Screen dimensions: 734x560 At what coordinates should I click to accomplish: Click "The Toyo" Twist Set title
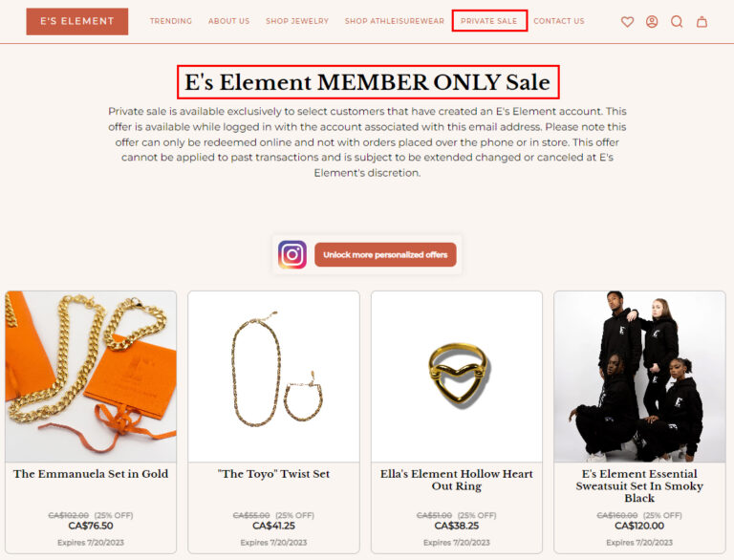point(274,474)
